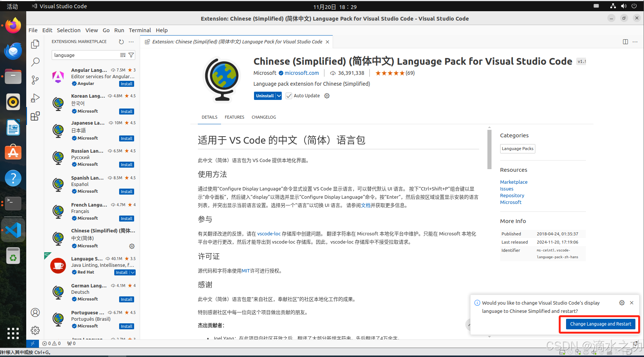This screenshot has height=357, width=644.
Task: Open notification settings gear icon
Action: (x=622, y=303)
